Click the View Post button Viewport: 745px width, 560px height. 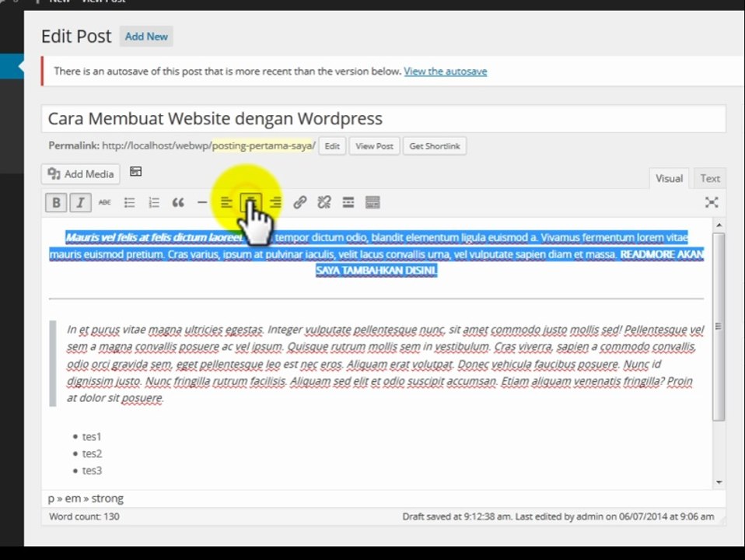tap(374, 146)
